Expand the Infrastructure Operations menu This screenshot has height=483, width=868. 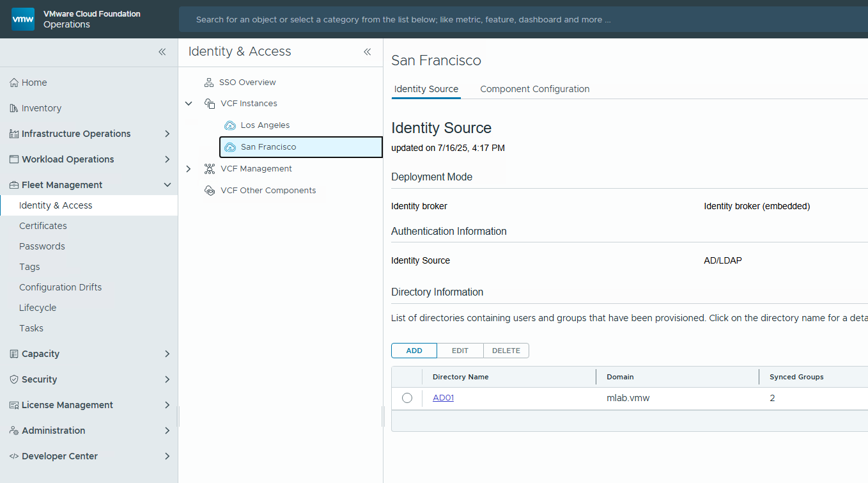pyautogui.click(x=167, y=134)
